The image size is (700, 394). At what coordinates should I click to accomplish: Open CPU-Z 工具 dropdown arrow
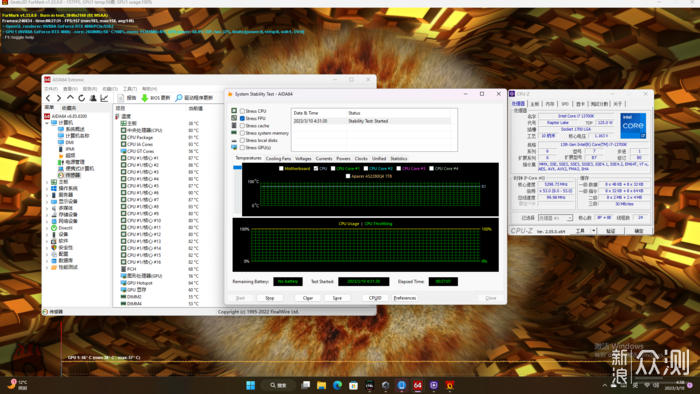(593, 231)
